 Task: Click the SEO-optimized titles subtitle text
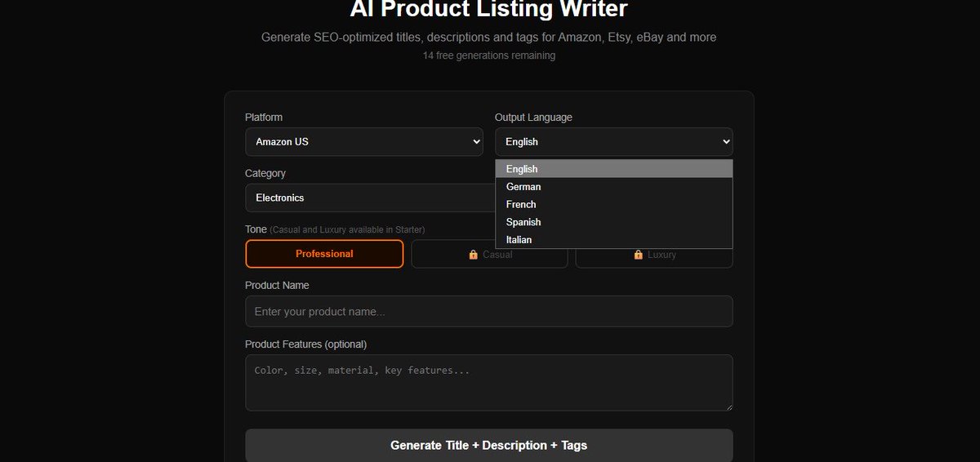[489, 38]
